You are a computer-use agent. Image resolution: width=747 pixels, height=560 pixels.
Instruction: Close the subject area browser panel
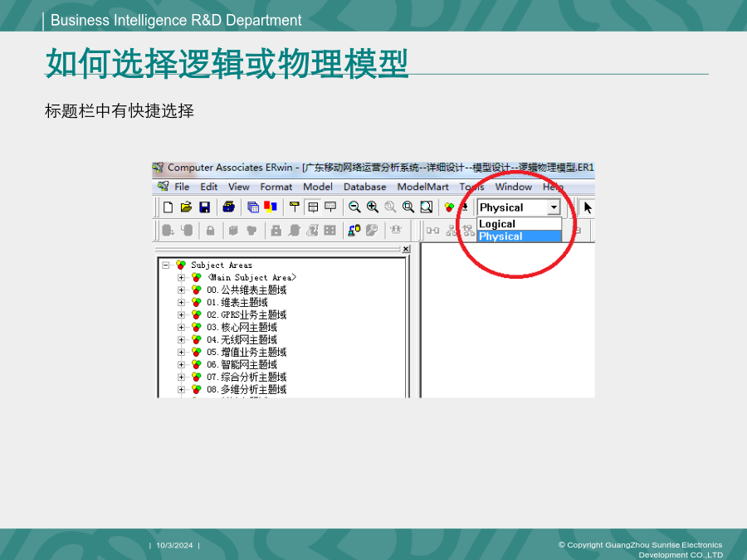click(406, 249)
